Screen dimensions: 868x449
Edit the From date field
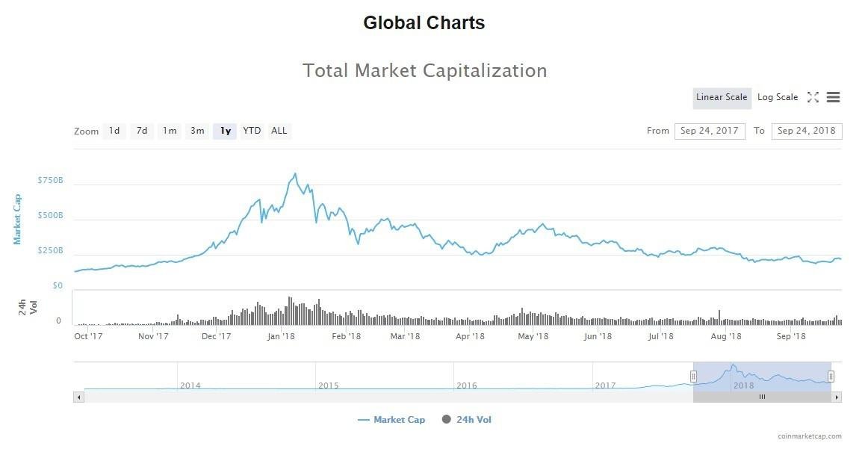click(709, 131)
